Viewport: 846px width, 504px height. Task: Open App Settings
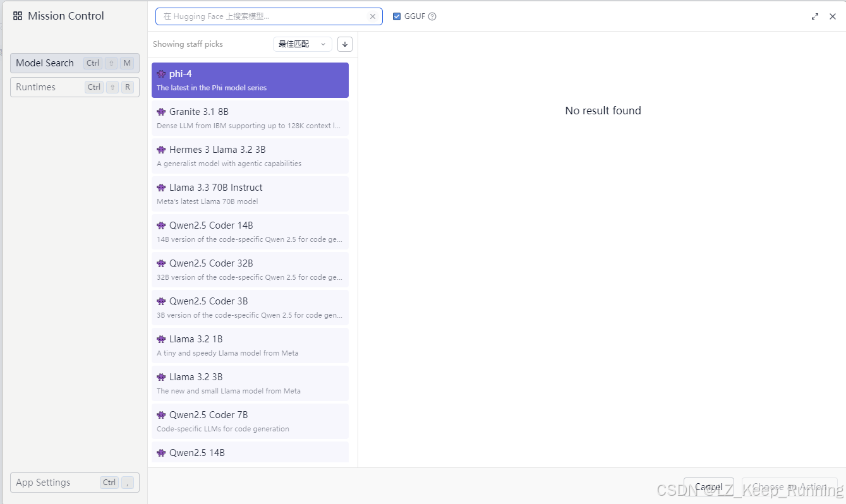75,483
